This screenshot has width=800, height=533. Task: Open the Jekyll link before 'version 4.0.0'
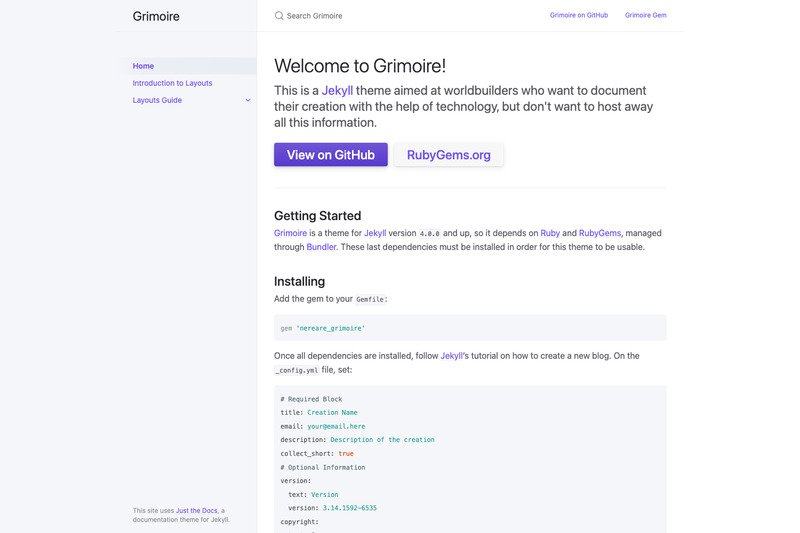tap(375, 233)
